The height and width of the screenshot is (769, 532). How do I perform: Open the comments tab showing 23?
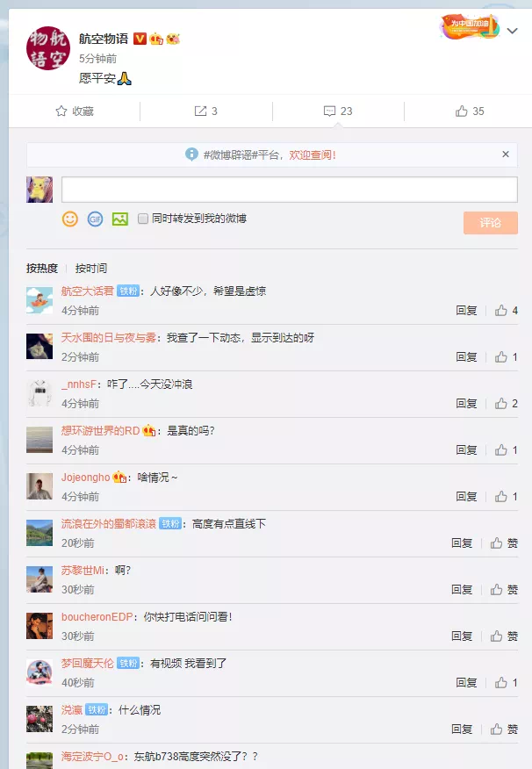click(338, 111)
